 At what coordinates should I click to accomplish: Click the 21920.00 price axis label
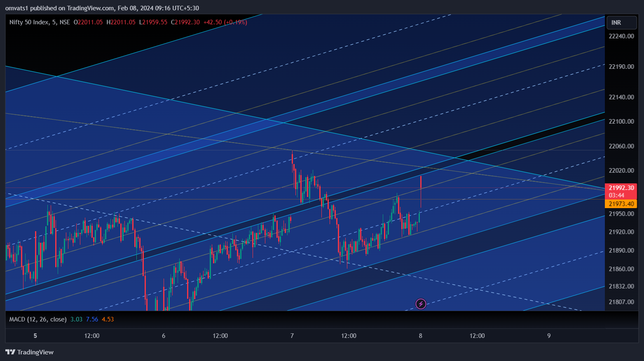pyautogui.click(x=621, y=232)
